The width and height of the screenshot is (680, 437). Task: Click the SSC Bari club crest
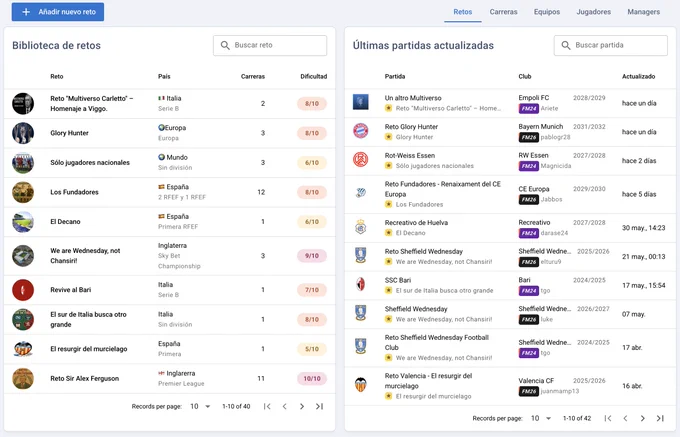[x=360, y=284]
